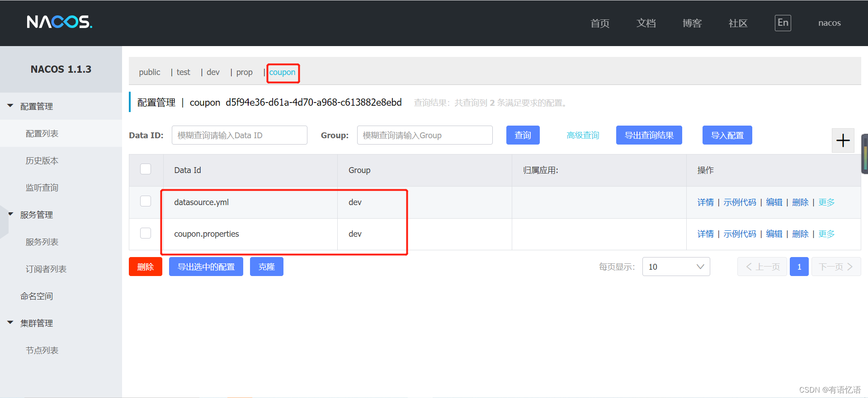Screen dimensions: 868x398
Task: Open 首页 in the top navigation
Action: [600, 23]
